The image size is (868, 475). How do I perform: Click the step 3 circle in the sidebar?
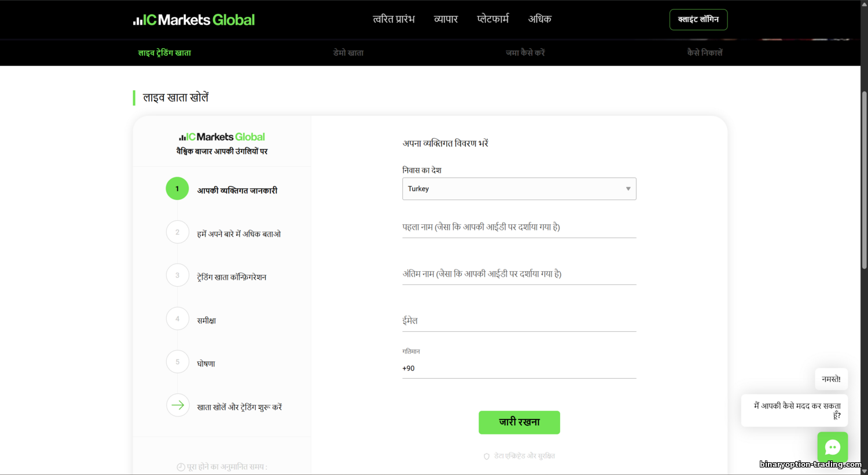(x=177, y=275)
